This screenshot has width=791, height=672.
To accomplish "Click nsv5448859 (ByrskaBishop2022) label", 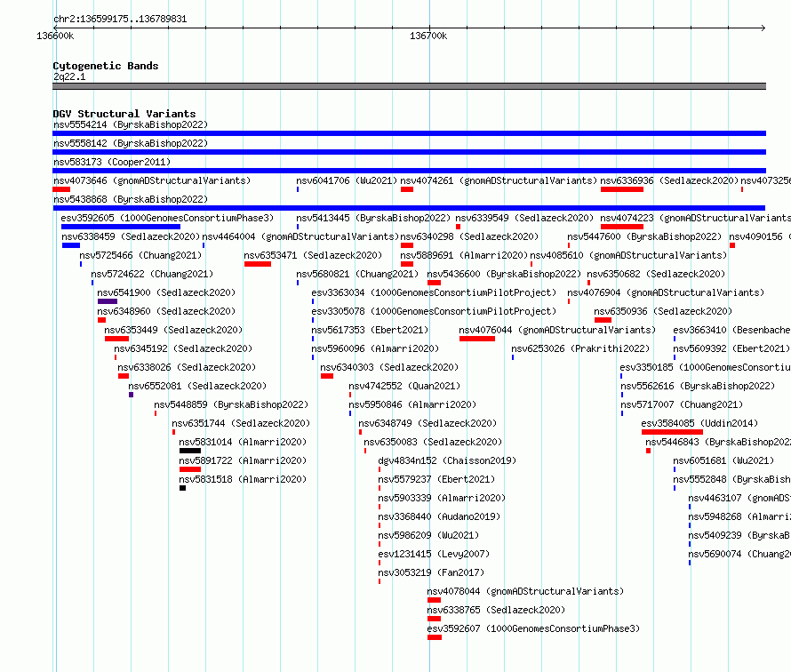I will 231,404.
